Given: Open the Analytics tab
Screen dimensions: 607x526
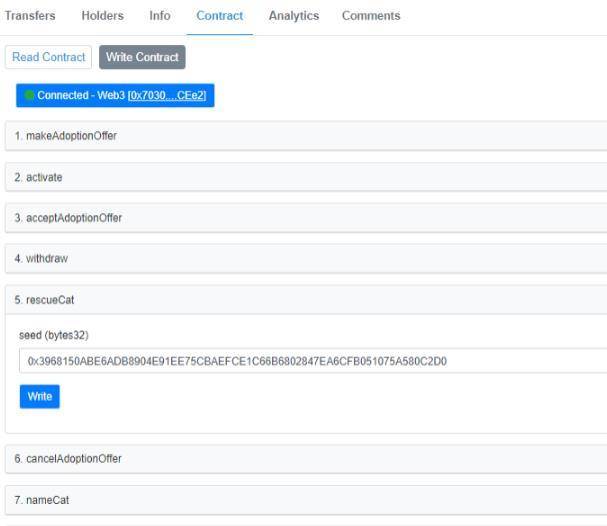Looking at the screenshot, I should (293, 16).
